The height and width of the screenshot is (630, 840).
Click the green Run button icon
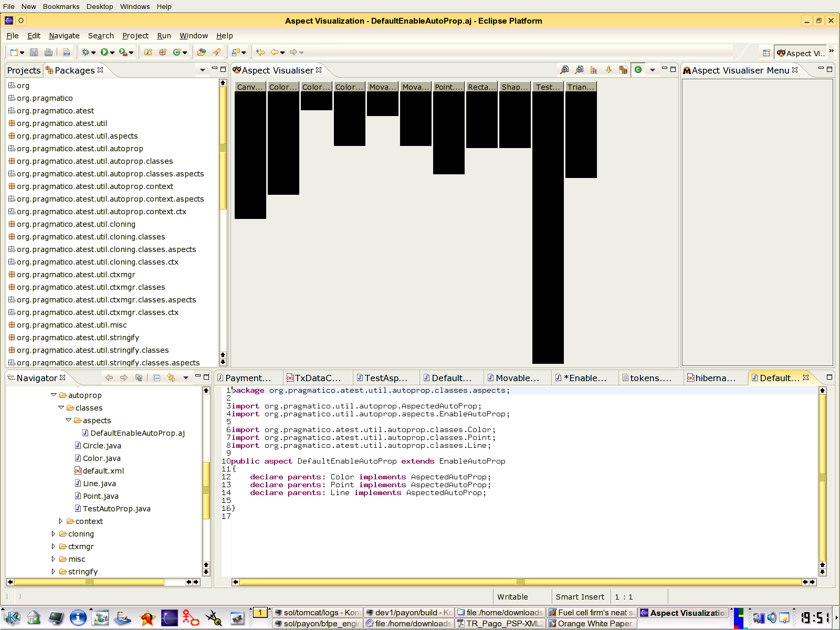pyautogui.click(x=104, y=52)
